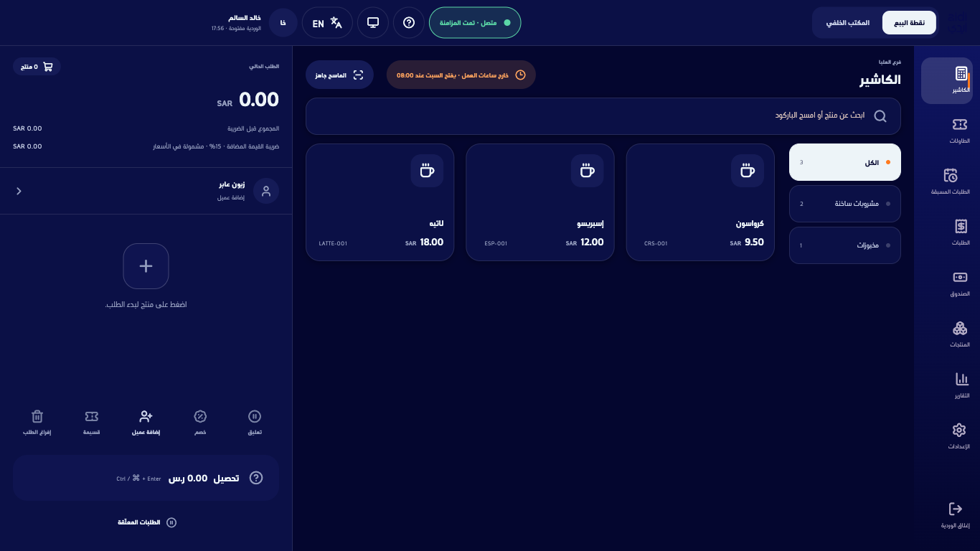Click the cart 0 منتج badge
This screenshot has width=980, height=551.
coord(37,67)
